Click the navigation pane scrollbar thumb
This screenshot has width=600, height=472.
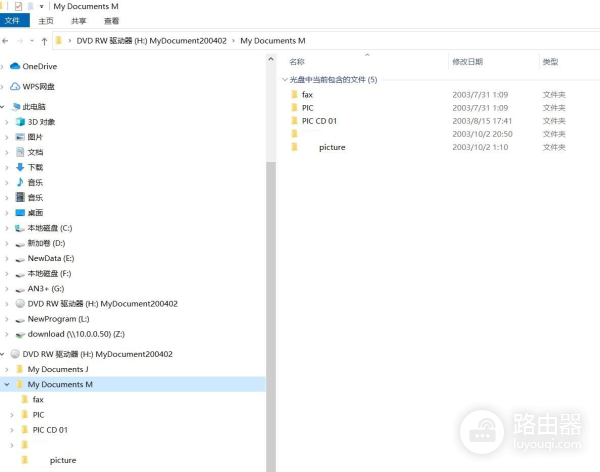(x=271, y=316)
